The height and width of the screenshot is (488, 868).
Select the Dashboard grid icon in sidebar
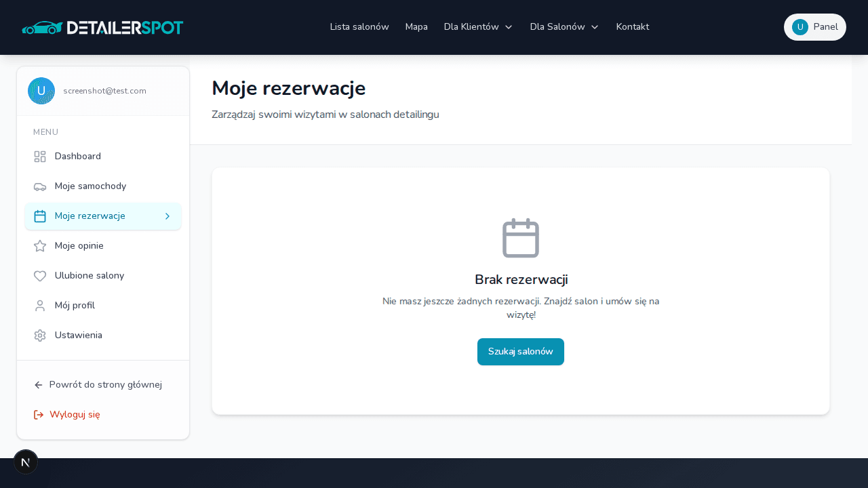click(x=39, y=156)
